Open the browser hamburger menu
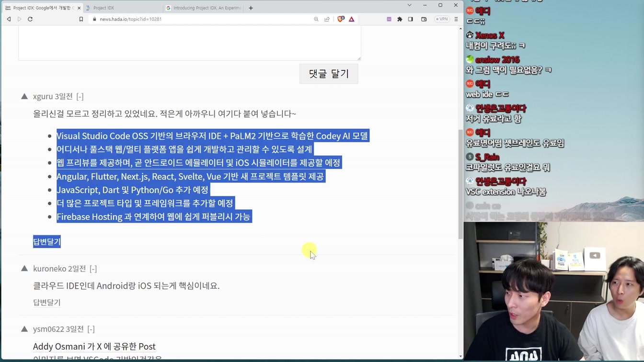 (456, 19)
